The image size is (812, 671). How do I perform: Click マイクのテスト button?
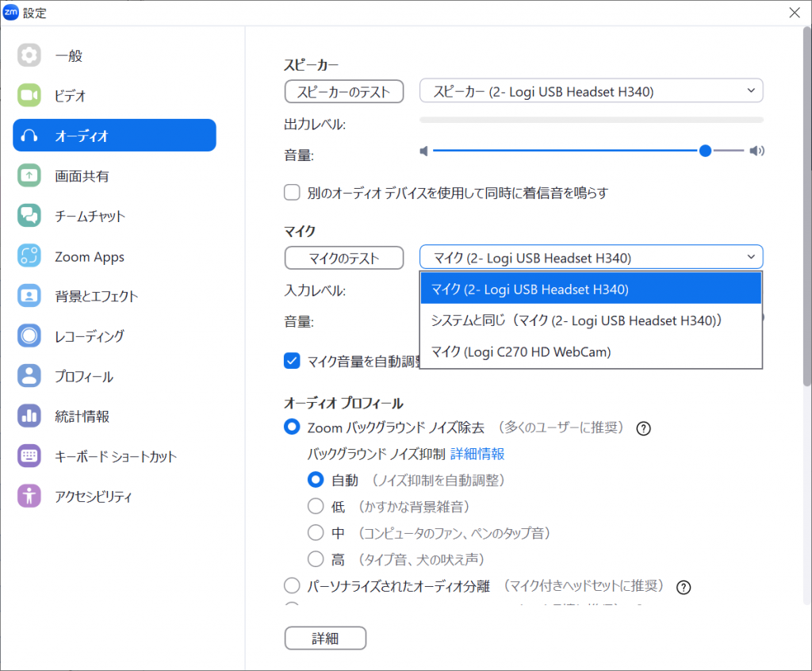pyautogui.click(x=344, y=258)
